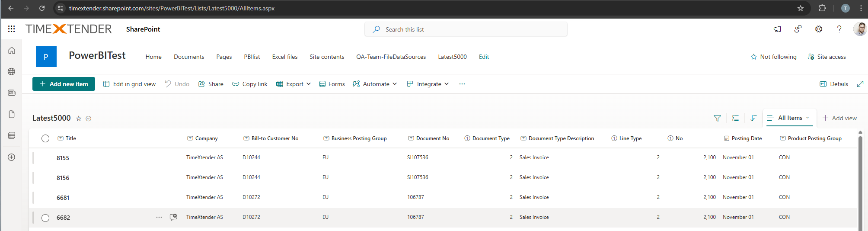Open the Details pane button
The height and width of the screenshot is (231, 868).
(x=834, y=84)
